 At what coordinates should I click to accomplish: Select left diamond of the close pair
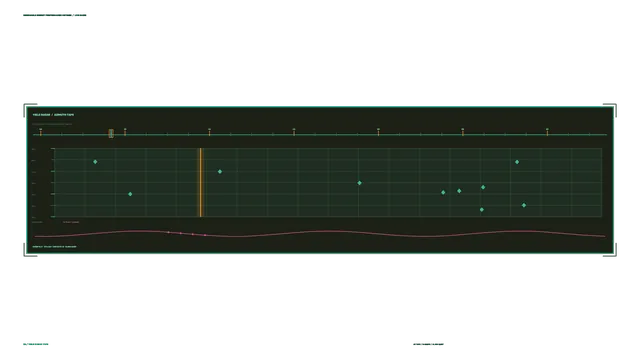pos(443,193)
